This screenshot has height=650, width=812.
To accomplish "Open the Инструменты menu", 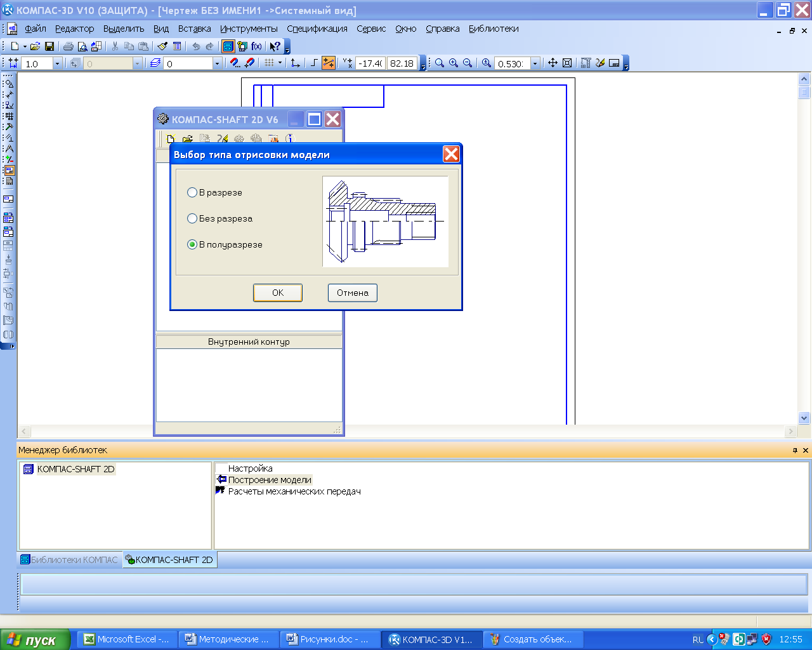I will pos(249,29).
